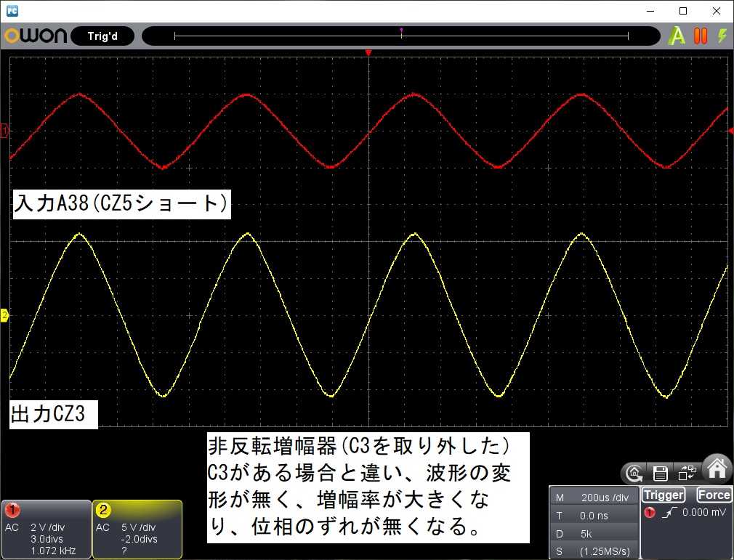
Task: Pause acquisition with the orange pause icon
Action: 701,36
